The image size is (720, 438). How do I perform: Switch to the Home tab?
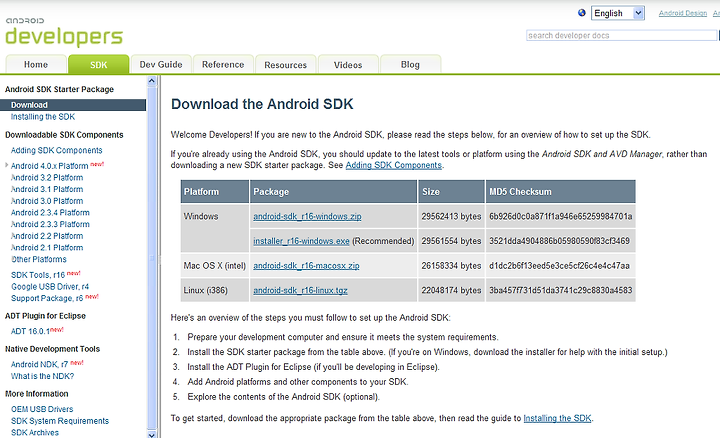[x=36, y=65]
